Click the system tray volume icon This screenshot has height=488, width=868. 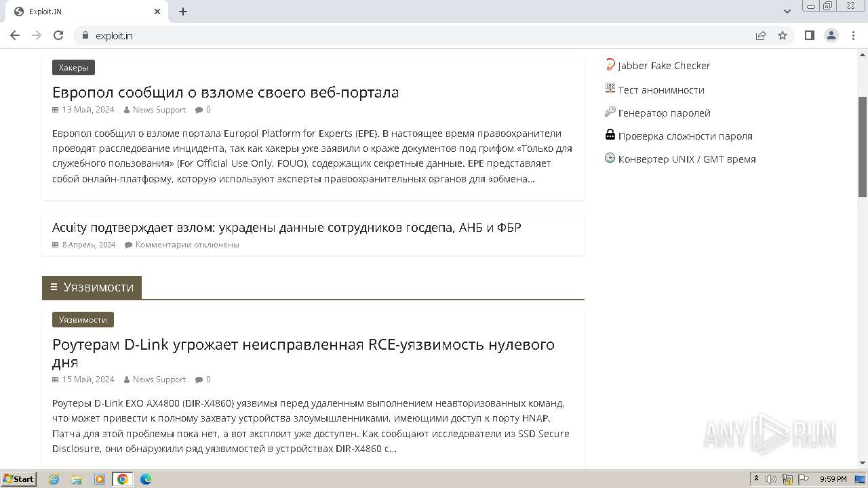click(771, 479)
